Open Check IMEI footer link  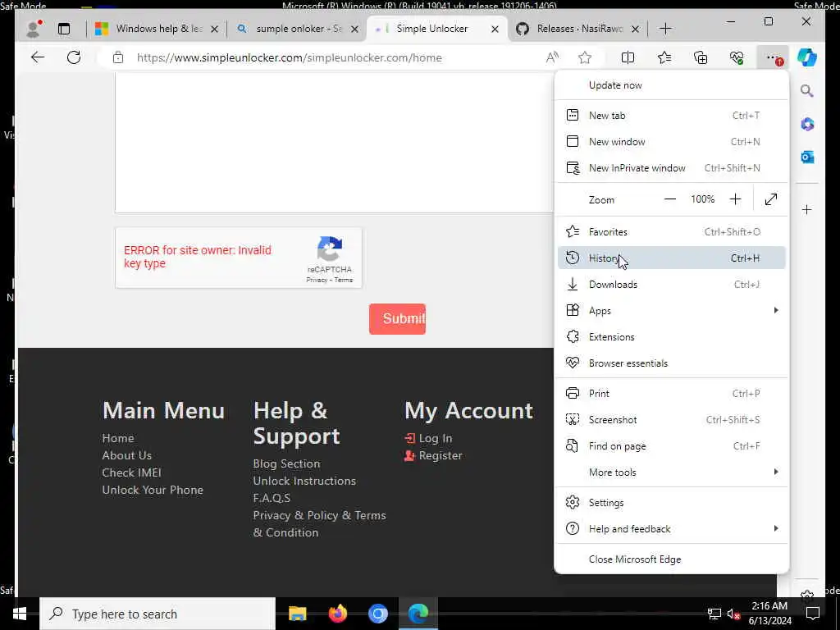(x=132, y=472)
